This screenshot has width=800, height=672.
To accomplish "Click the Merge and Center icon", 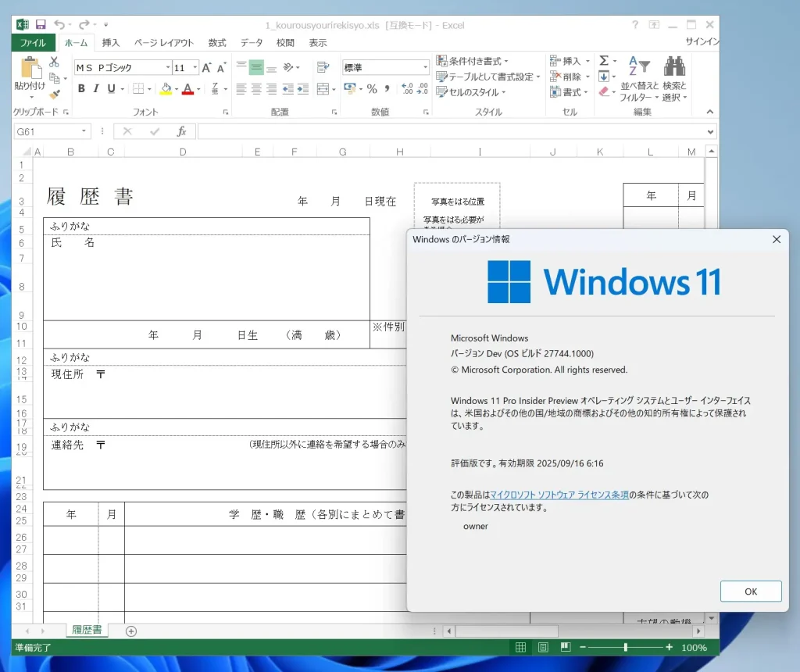I will click(x=323, y=89).
